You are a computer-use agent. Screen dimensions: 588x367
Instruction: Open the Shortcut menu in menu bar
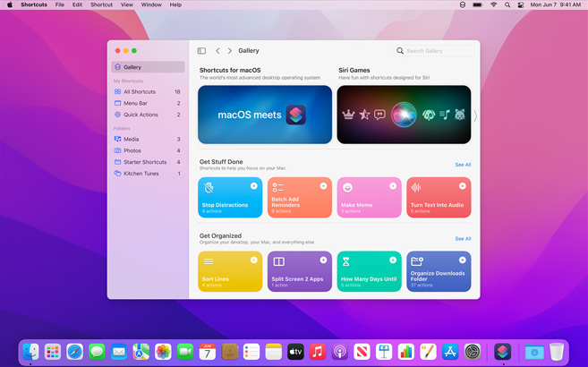[x=101, y=4]
